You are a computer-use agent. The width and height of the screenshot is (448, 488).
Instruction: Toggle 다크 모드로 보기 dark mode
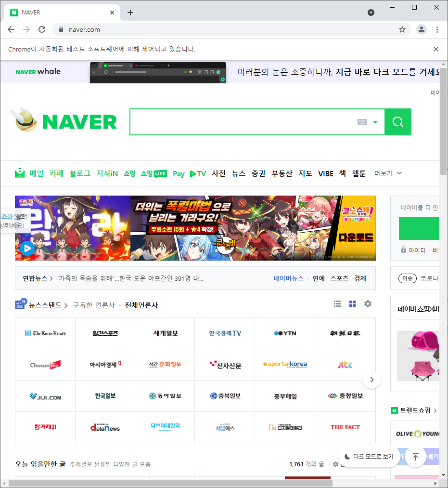pyautogui.click(x=369, y=457)
